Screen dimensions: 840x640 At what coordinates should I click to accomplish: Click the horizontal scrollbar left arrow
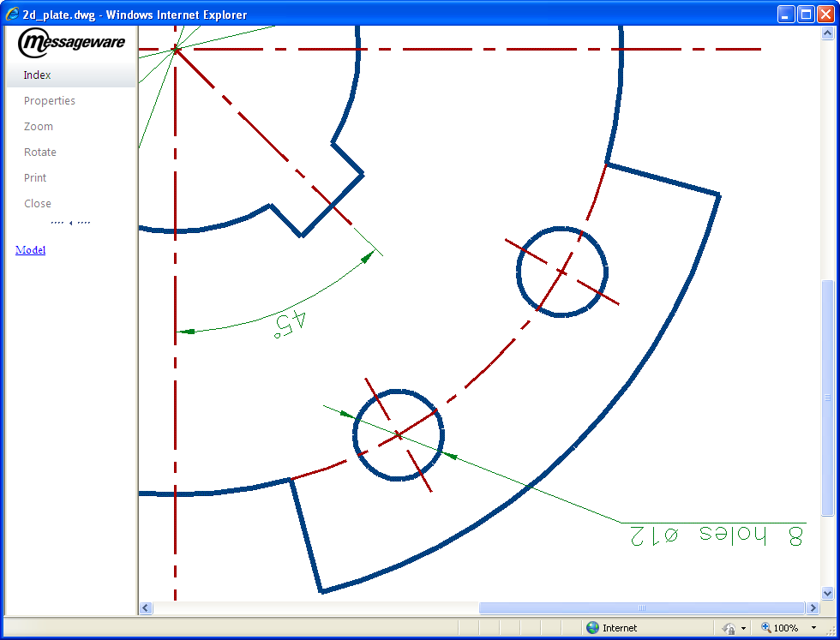146,607
